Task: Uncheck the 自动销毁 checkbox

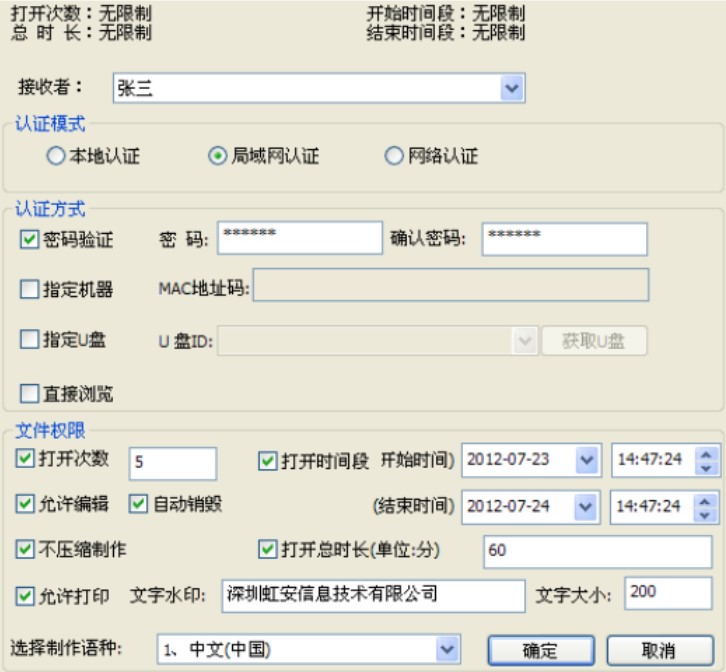Action: click(138, 503)
